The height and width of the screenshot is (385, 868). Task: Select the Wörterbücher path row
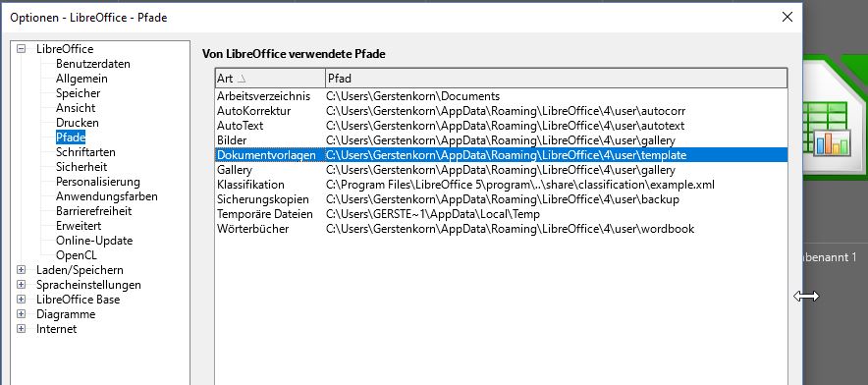tap(501, 229)
